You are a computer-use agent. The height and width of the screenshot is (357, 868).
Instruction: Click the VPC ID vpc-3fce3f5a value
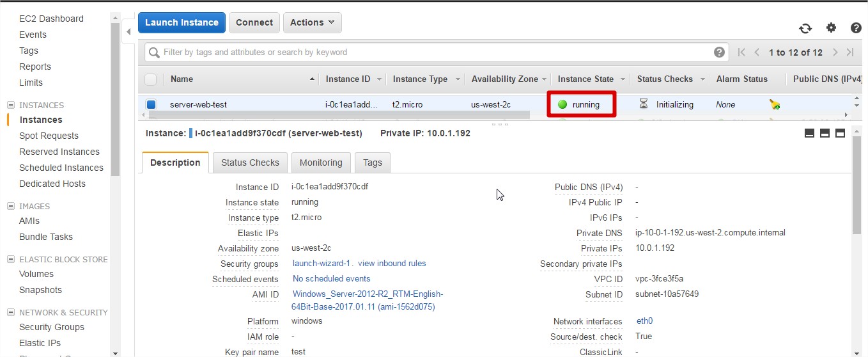[659, 278]
